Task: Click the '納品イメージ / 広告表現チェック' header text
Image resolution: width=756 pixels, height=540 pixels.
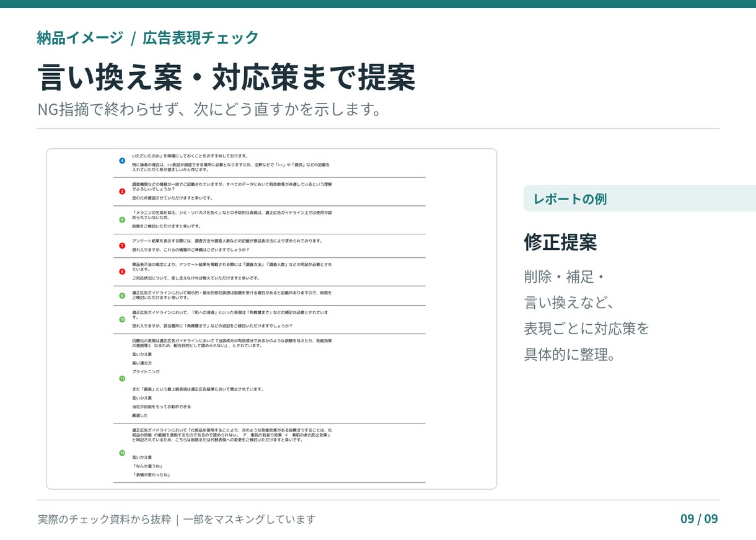Action: tap(147, 37)
